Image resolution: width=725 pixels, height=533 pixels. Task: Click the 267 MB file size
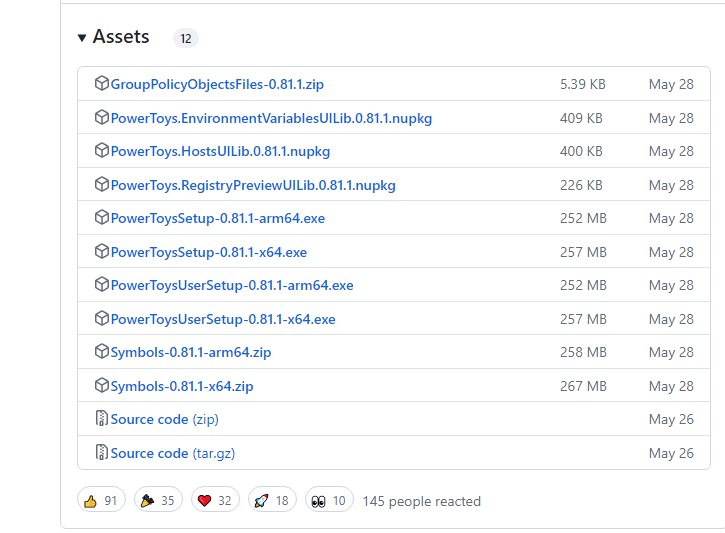click(x=583, y=386)
